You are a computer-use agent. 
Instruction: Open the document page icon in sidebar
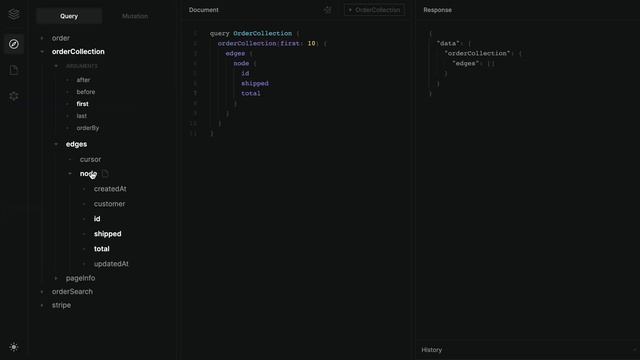click(14, 70)
